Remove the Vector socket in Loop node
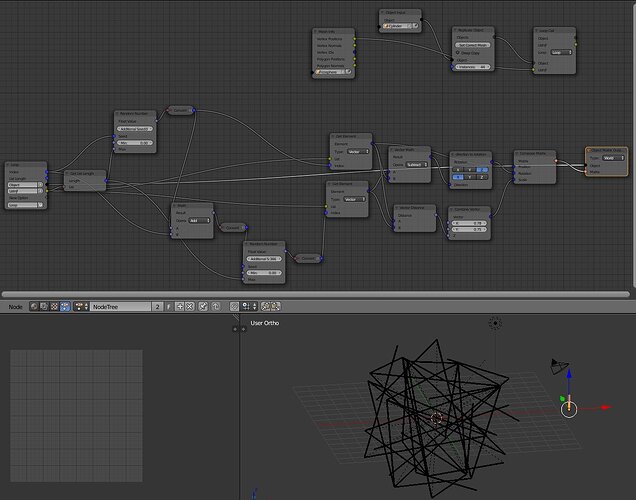The image size is (636, 500). [40, 191]
